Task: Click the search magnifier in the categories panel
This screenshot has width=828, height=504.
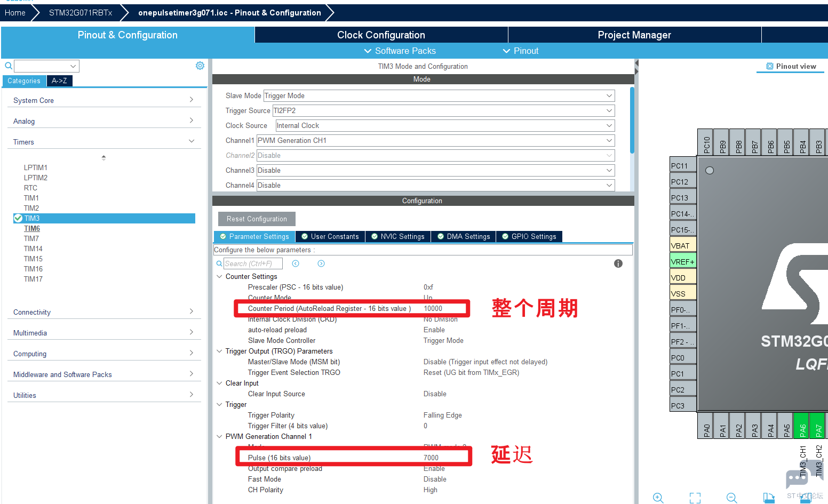Action: coord(9,66)
